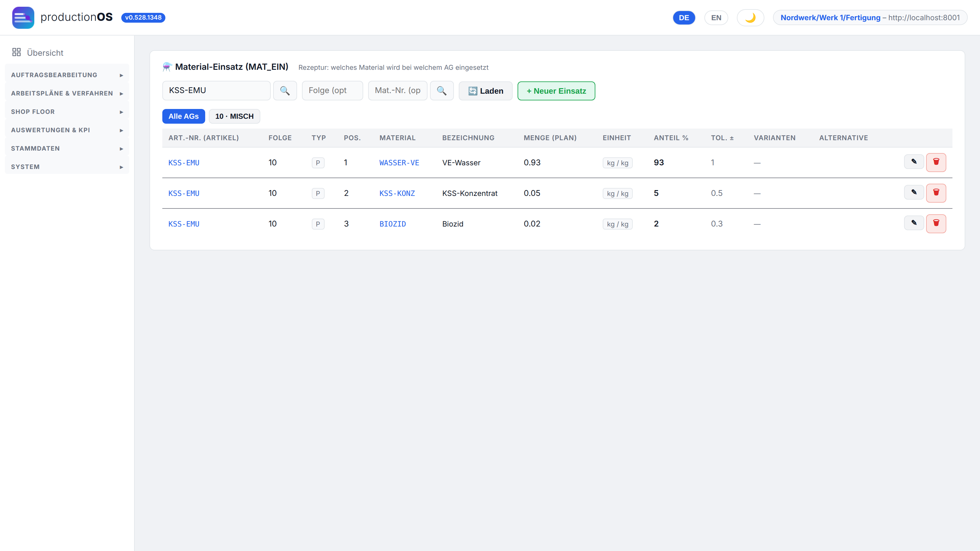
Task: Click the Anteil % column header
Action: point(671,138)
